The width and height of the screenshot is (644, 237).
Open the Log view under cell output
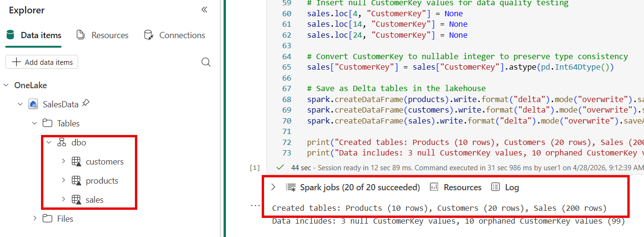coord(512,187)
